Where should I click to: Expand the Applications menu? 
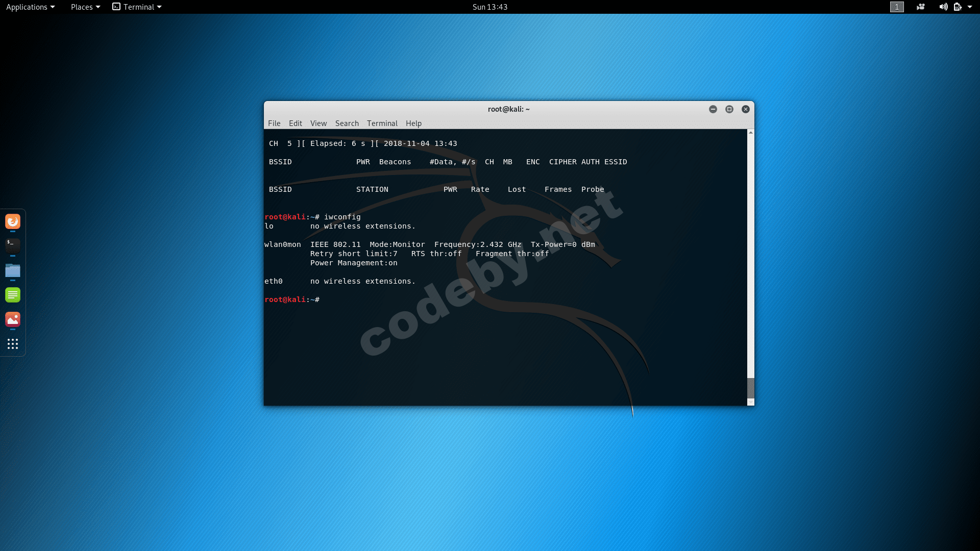[x=30, y=7]
